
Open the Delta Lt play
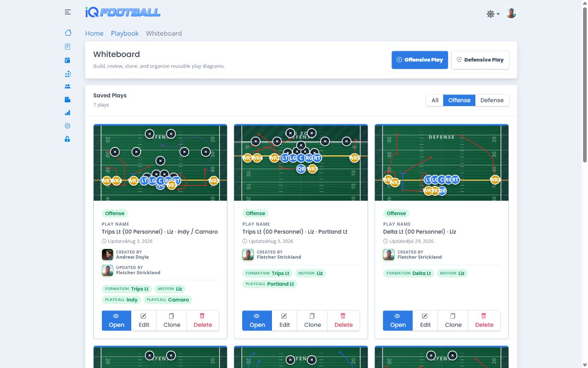point(398,321)
